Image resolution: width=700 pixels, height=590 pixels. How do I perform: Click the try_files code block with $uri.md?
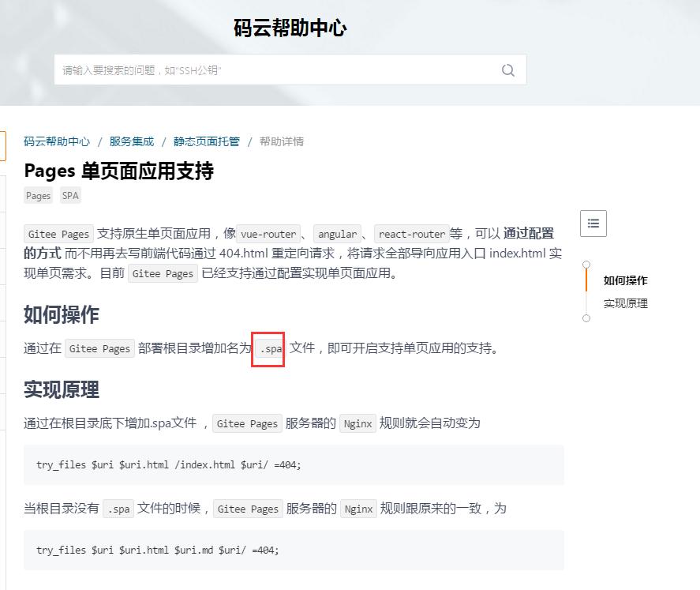coord(294,551)
